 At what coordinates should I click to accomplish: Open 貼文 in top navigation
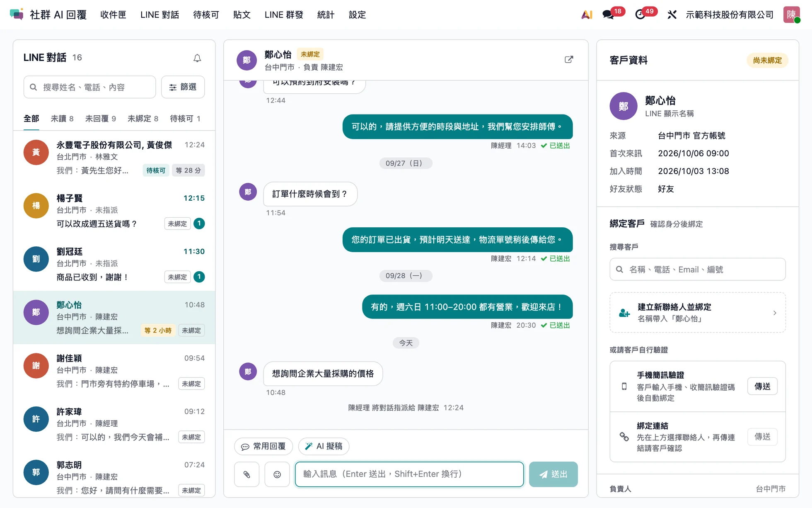tap(242, 15)
